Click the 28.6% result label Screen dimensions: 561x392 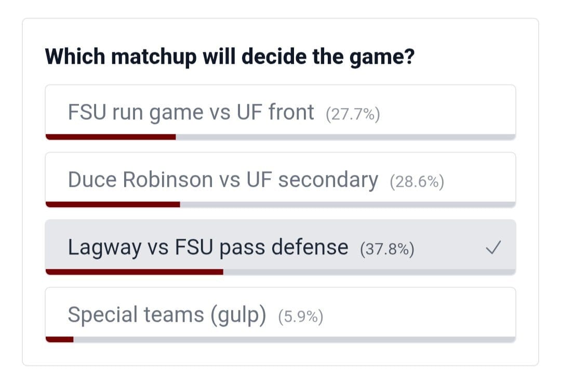417,182
